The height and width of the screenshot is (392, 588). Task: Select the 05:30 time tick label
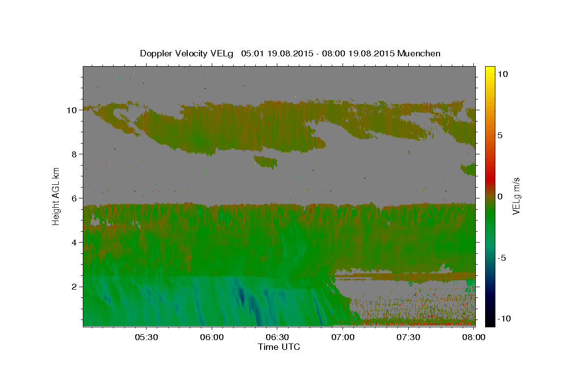(x=147, y=337)
